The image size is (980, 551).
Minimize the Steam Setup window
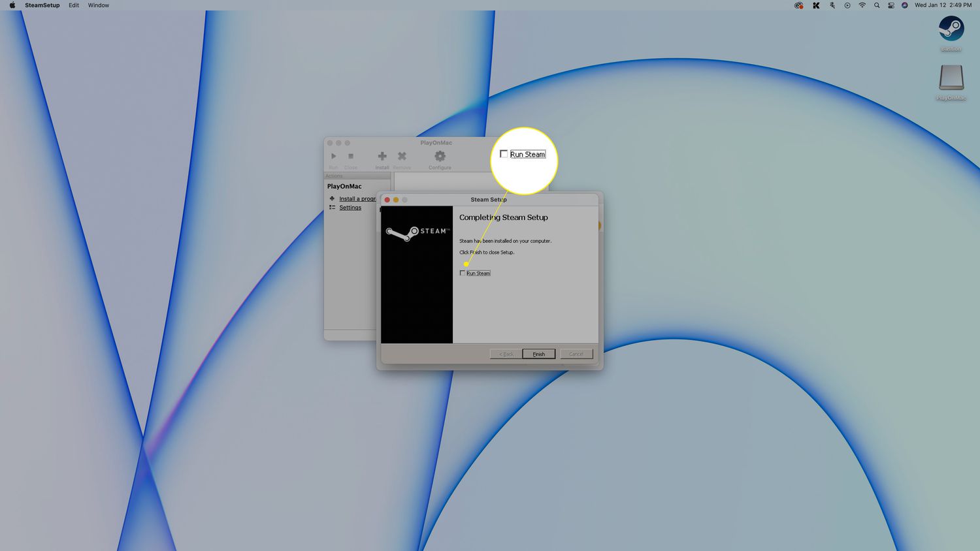click(x=396, y=200)
